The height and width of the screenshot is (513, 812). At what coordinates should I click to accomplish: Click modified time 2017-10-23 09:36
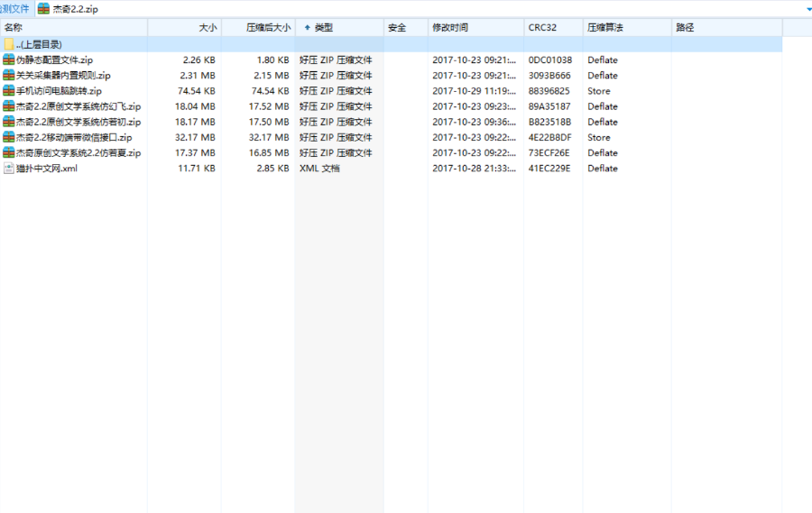point(474,123)
